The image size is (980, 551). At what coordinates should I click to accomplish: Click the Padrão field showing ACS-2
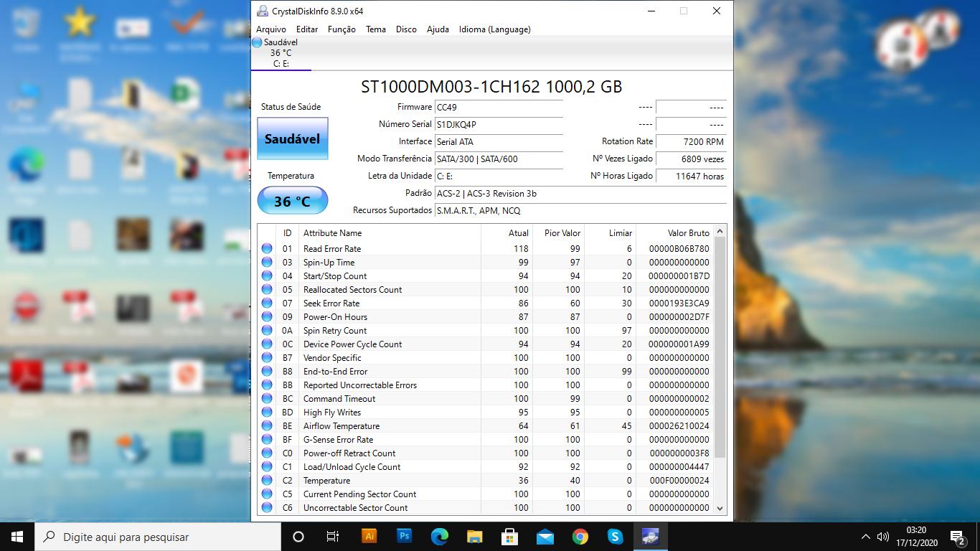pos(580,194)
